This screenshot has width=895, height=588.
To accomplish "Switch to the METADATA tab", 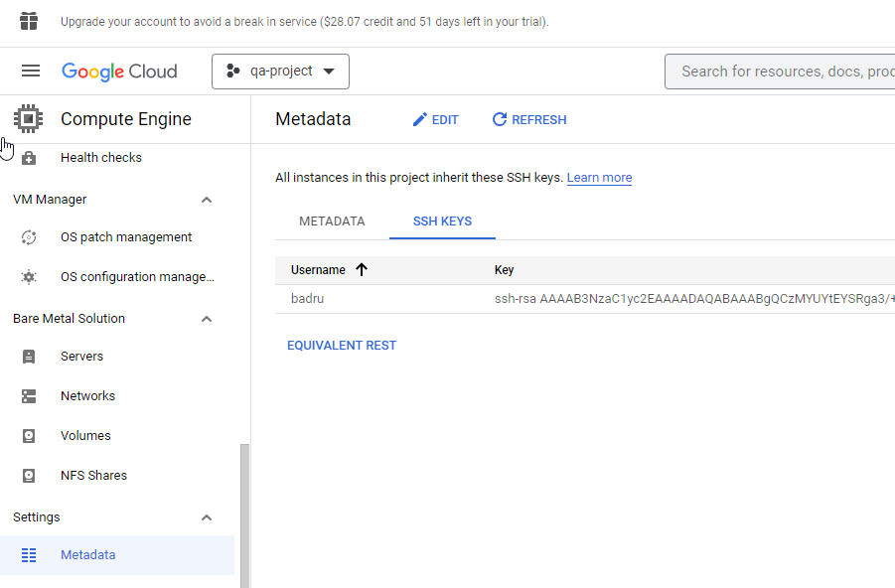I will tap(331, 222).
